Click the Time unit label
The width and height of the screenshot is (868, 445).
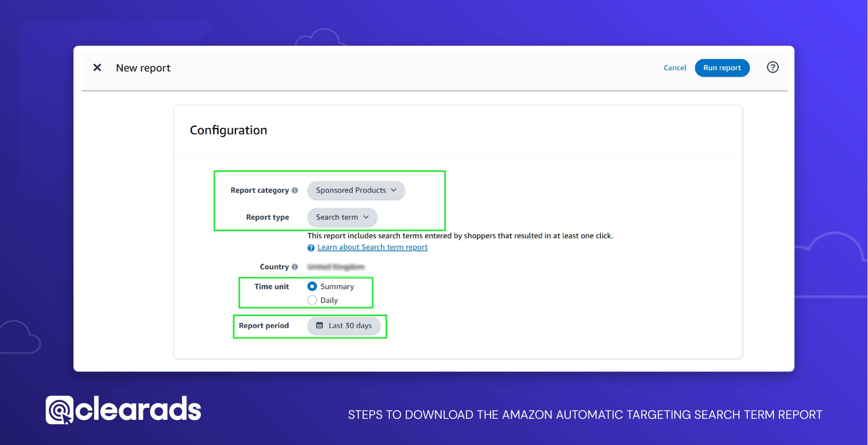272,286
